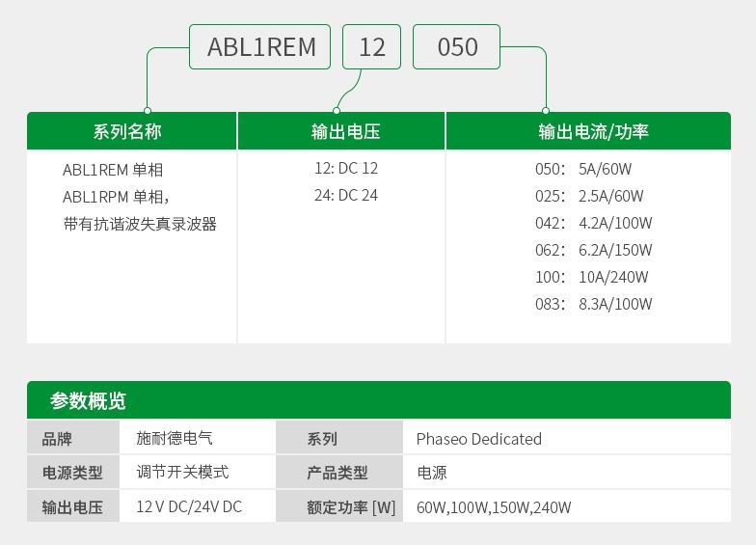Click the 050: 5A/60W row
The image size is (756, 545).
(583, 170)
